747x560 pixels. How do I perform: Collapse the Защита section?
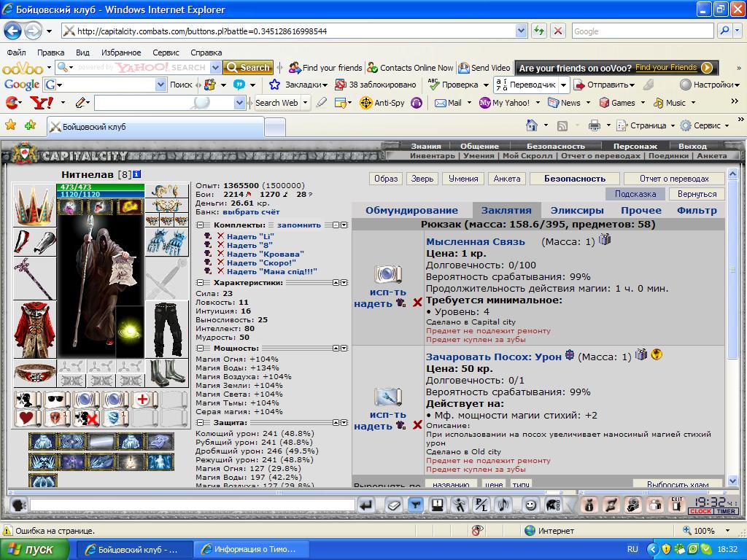(201, 422)
